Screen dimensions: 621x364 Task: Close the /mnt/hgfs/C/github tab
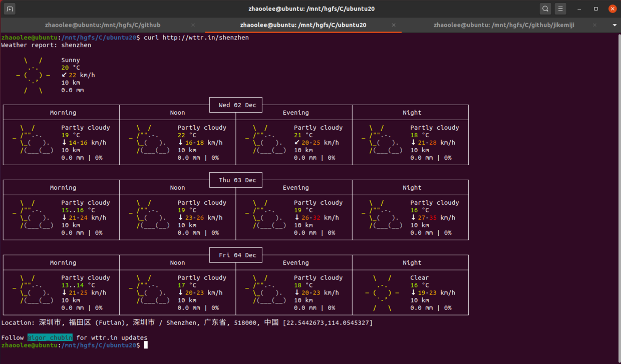point(193,25)
